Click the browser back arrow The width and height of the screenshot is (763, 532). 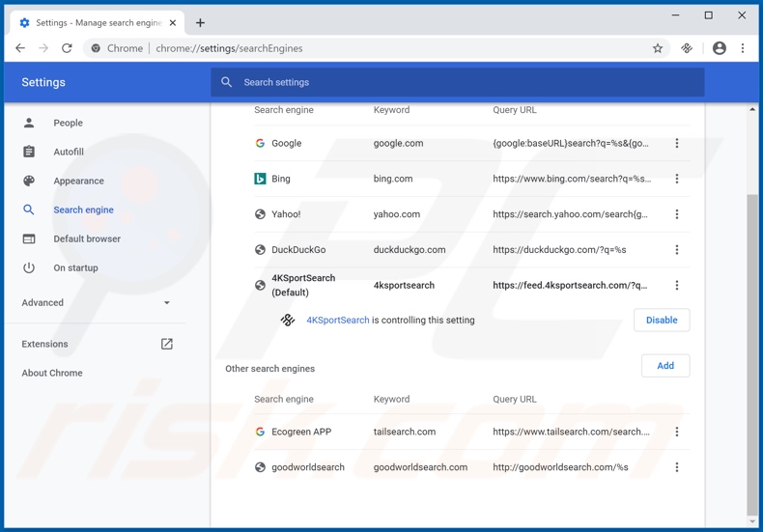(x=20, y=48)
